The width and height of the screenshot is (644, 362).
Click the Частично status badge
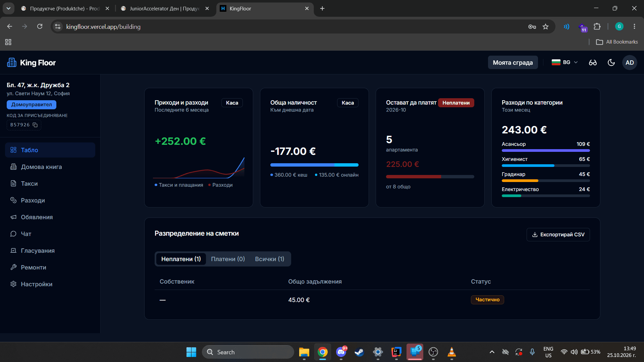pyautogui.click(x=487, y=300)
